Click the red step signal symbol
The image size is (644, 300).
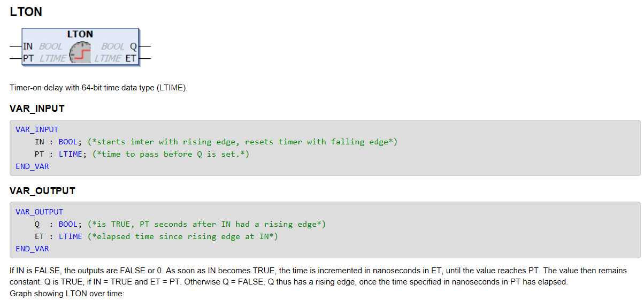point(82,55)
